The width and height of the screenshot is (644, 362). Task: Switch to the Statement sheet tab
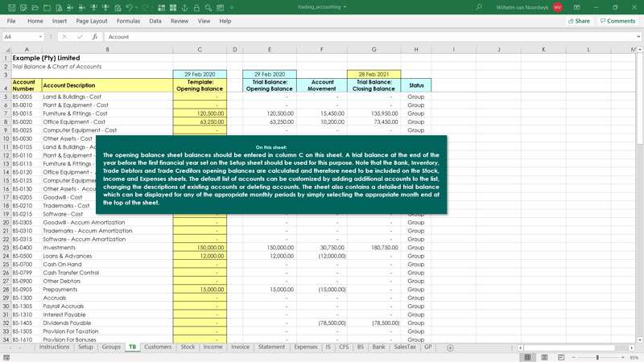(271, 348)
